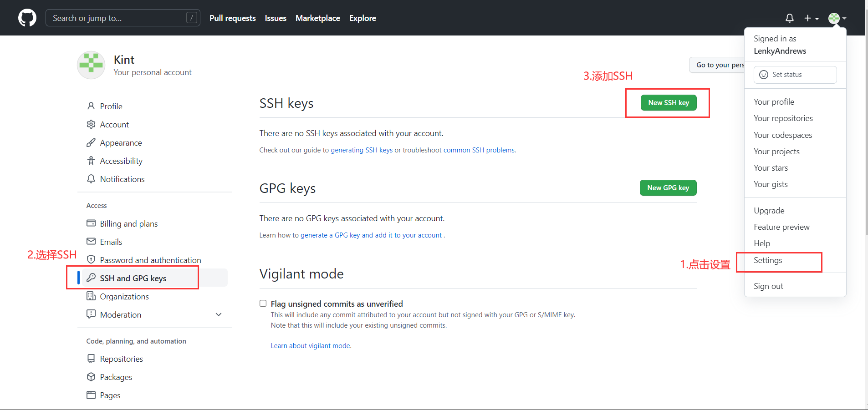Click the Accessibility figure icon
868x410 pixels.
[x=91, y=161]
